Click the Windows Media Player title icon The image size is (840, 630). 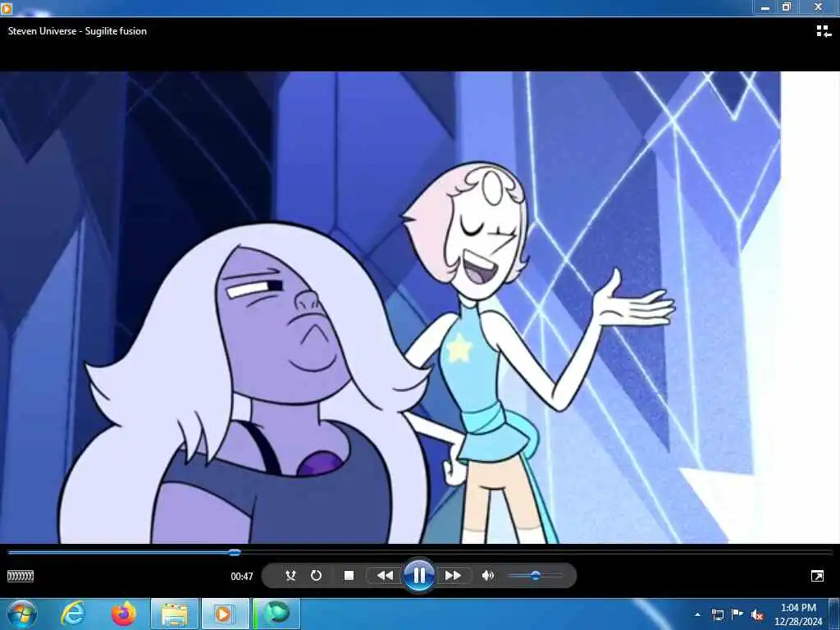pos(7,7)
